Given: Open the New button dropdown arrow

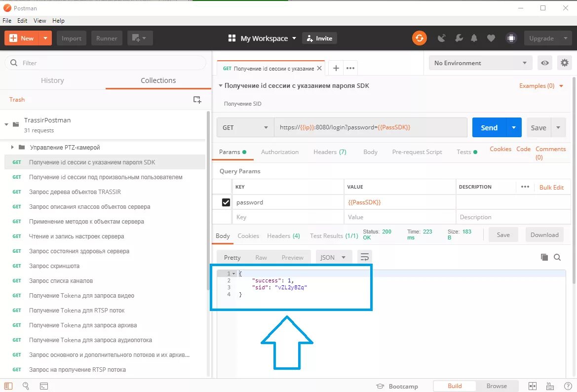Looking at the screenshot, I should (45, 38).
